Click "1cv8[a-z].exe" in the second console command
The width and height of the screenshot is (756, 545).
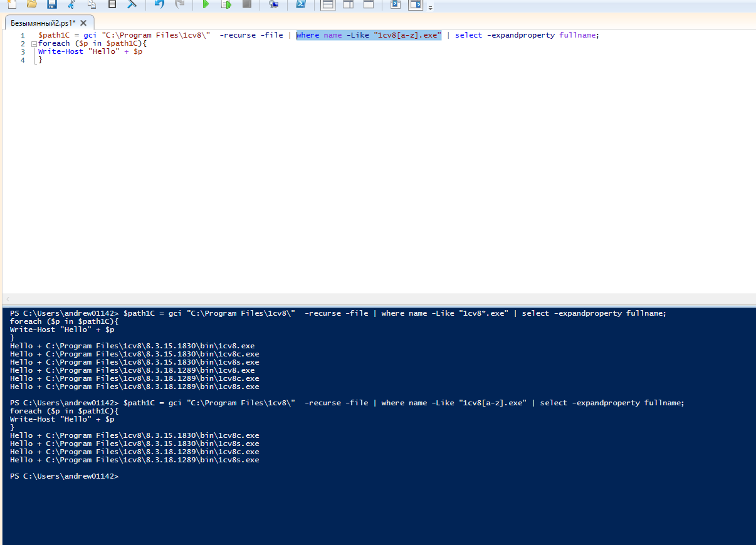(x=493, y=403)
